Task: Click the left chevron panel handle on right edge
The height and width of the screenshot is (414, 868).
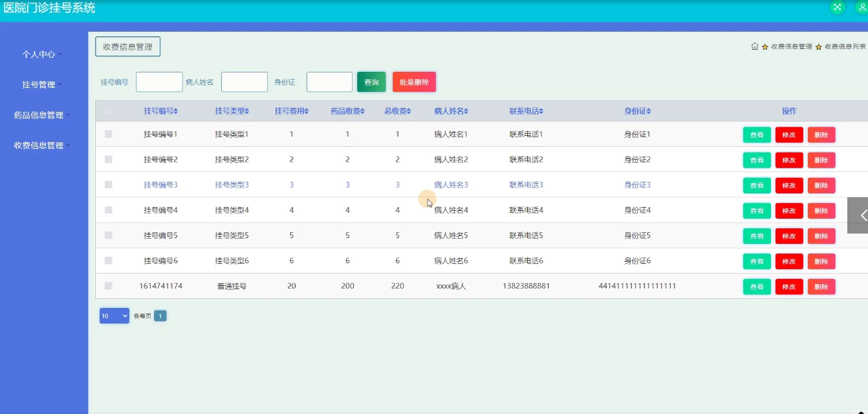Action: pos(858,215)
